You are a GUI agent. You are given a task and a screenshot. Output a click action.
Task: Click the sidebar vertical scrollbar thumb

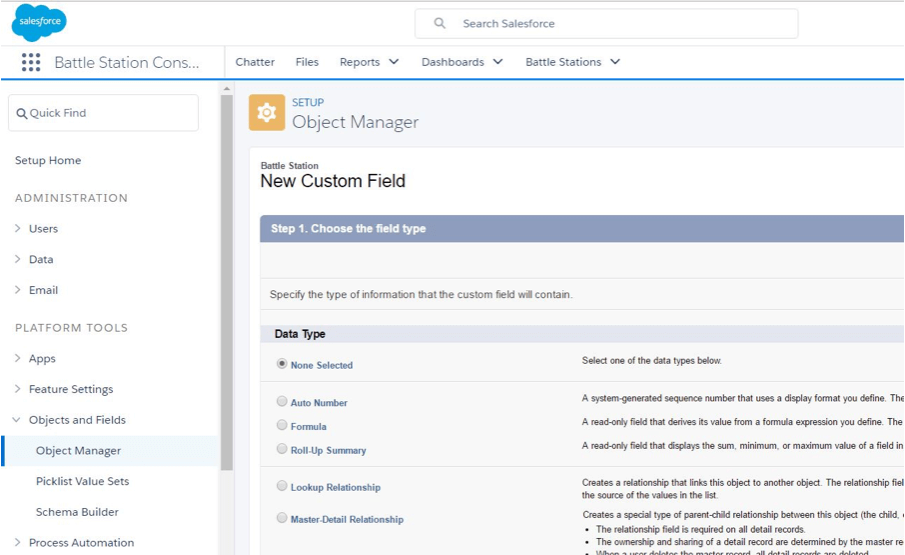click(227, 283)
